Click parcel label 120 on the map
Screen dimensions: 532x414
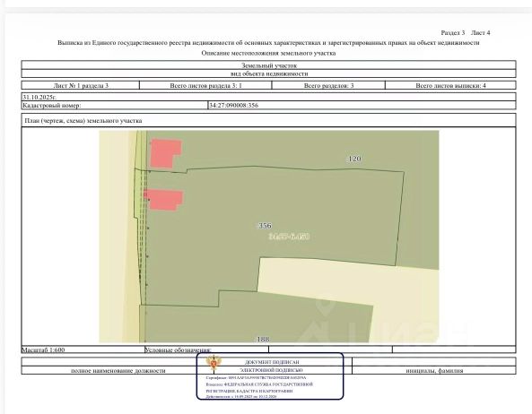point(354,159)
